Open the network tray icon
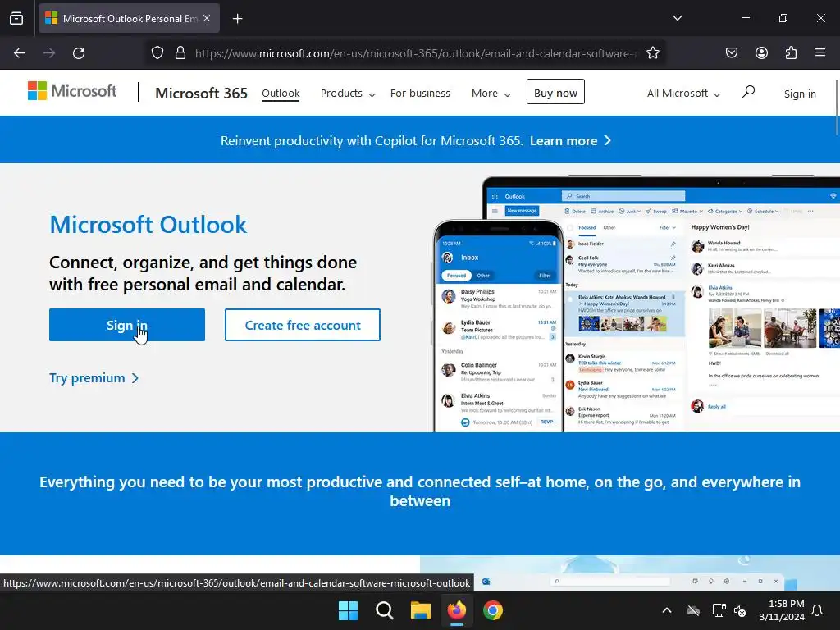840x630 pixels. 719,610
